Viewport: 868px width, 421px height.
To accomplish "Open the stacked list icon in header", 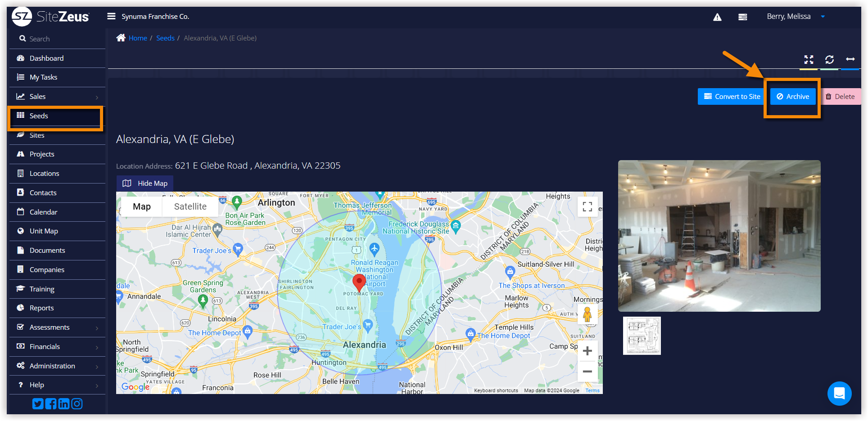I will point(743,17).
